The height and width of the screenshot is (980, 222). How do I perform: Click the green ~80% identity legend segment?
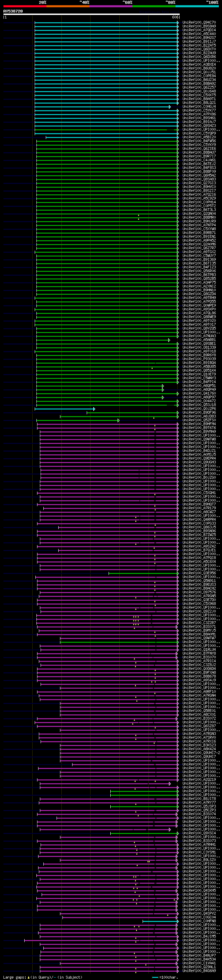click(x=154, y=6)
